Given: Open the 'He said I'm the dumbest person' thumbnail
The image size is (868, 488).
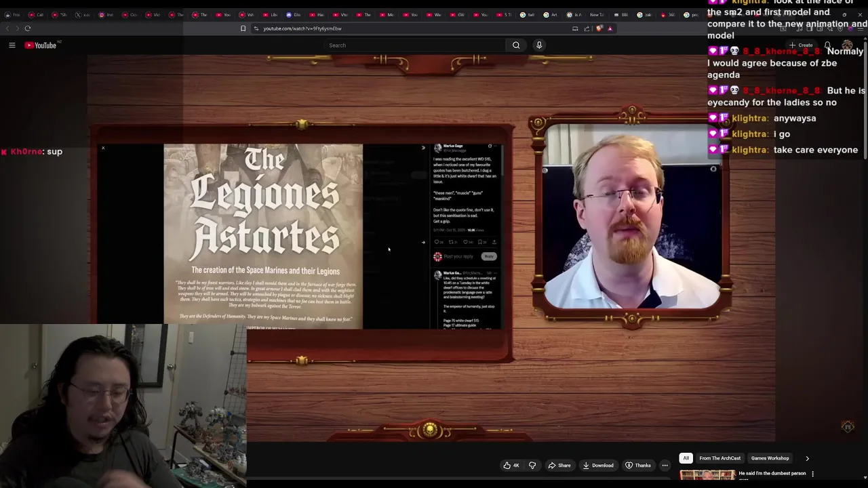Looking at the screenshot, I should click(707, 476).
